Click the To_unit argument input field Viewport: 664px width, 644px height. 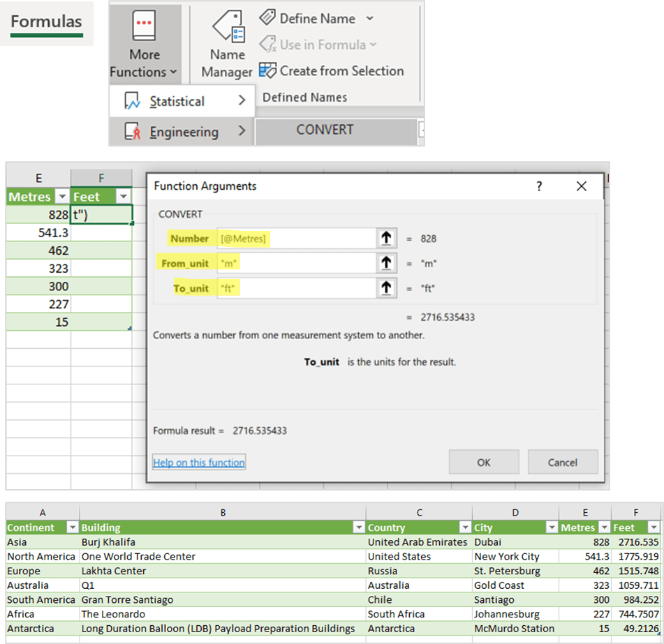(x=297, y=288)
